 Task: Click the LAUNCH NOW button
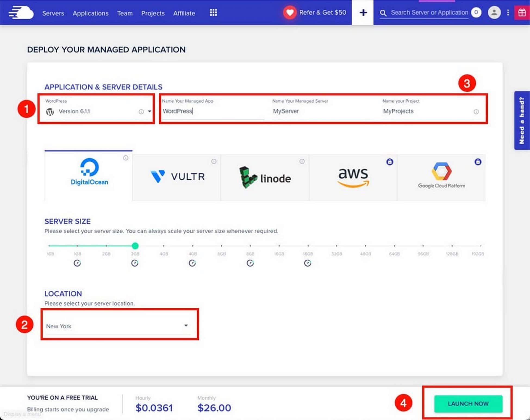click(467, 403)
